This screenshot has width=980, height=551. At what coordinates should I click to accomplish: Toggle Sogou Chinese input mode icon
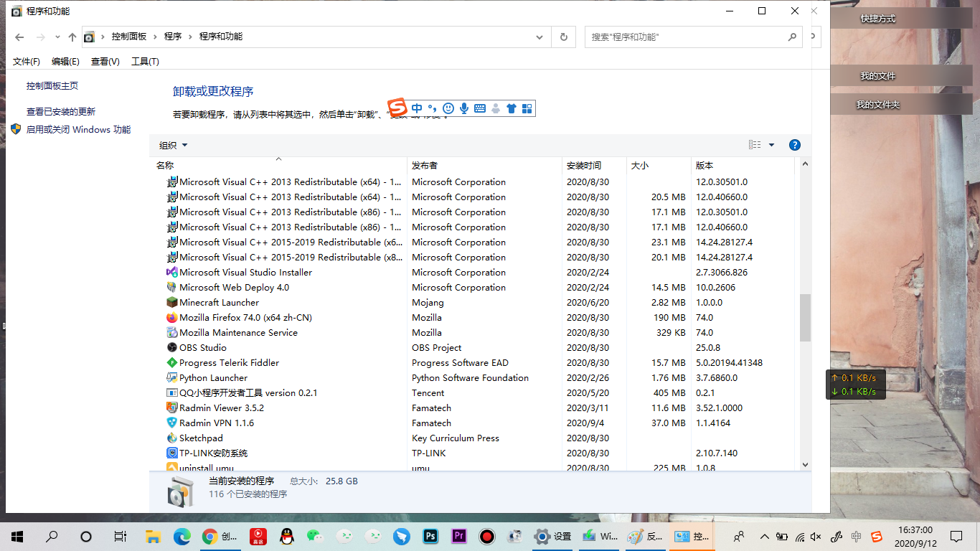(417, 108)
